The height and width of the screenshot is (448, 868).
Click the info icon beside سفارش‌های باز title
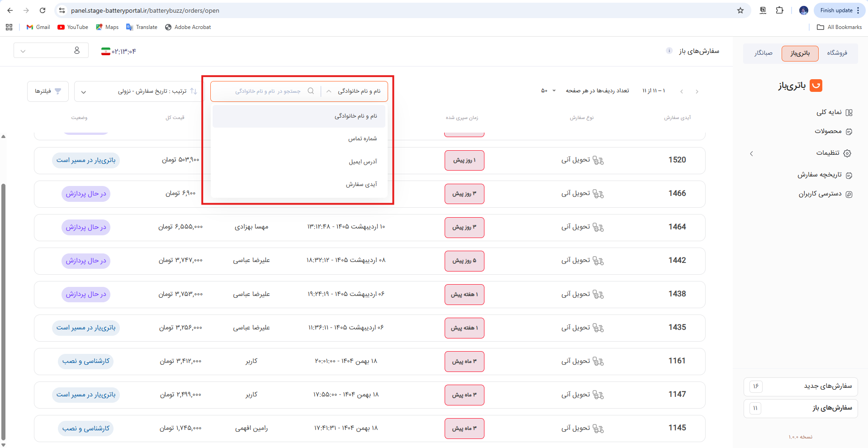pos(669,51)
